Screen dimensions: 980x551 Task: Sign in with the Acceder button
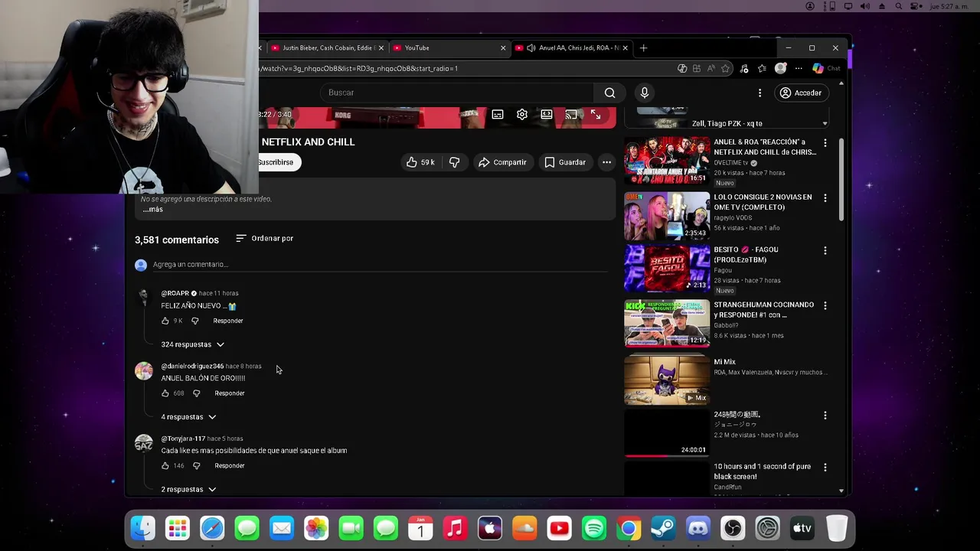point(800,93)
